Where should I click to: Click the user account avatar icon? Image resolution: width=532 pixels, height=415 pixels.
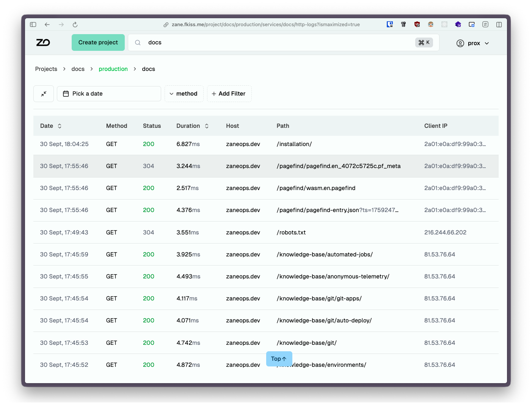460,43
